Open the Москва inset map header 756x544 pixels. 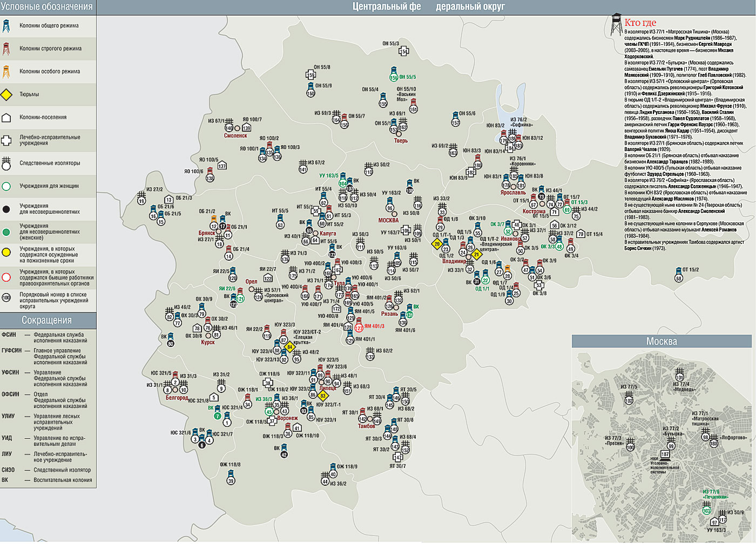pos(661,342)
